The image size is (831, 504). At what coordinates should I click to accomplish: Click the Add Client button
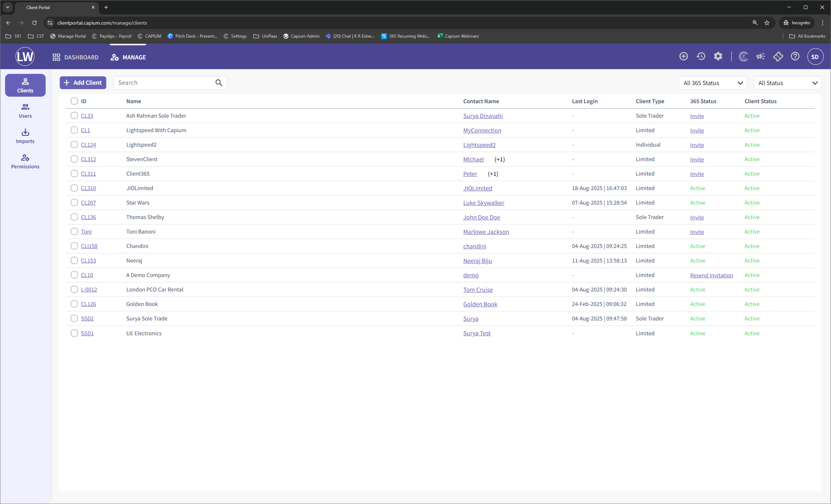click(x=83, y=83)
